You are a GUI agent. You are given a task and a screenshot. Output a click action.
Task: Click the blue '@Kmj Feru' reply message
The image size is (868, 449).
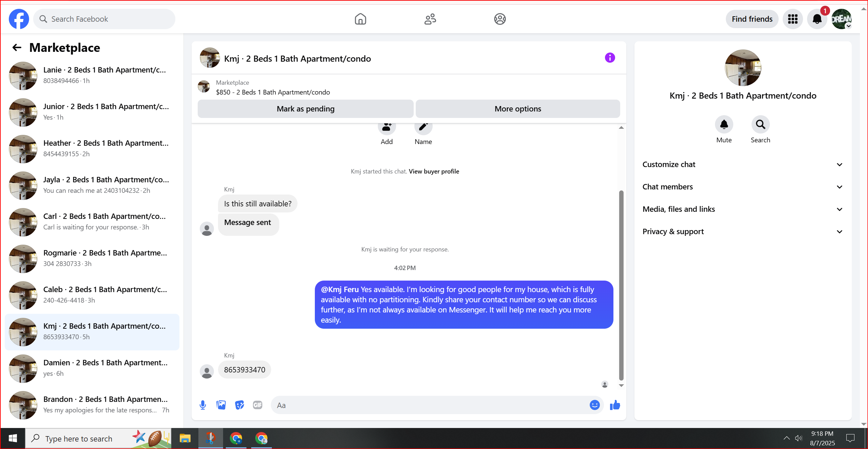(464, 305)
